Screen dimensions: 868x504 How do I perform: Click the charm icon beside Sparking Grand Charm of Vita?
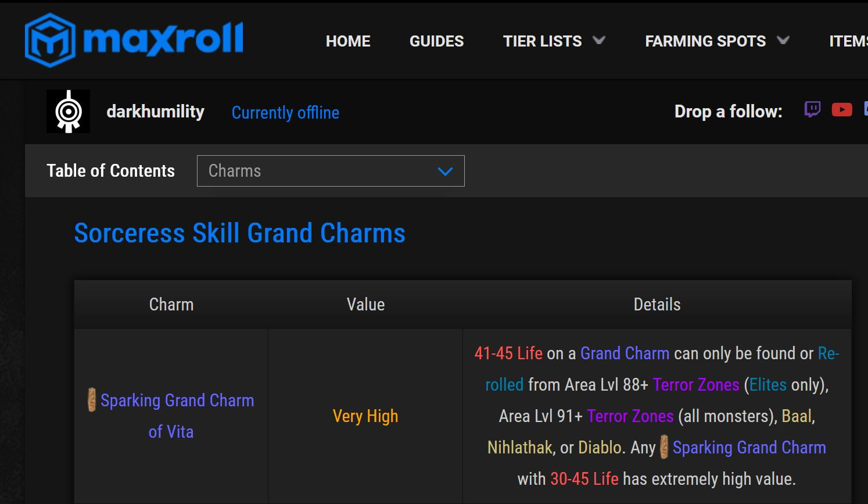pyautogui.click(x=92, y=400)
